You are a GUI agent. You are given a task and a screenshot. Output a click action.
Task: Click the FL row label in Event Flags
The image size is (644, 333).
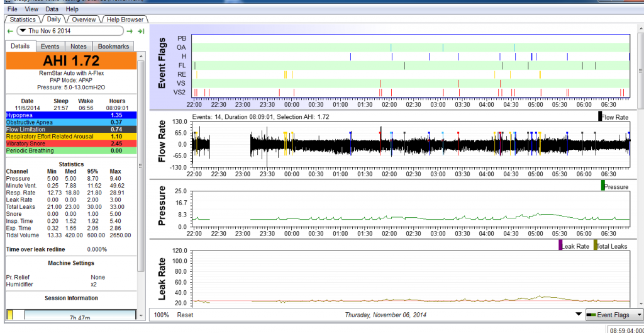(x=182, y=65)
